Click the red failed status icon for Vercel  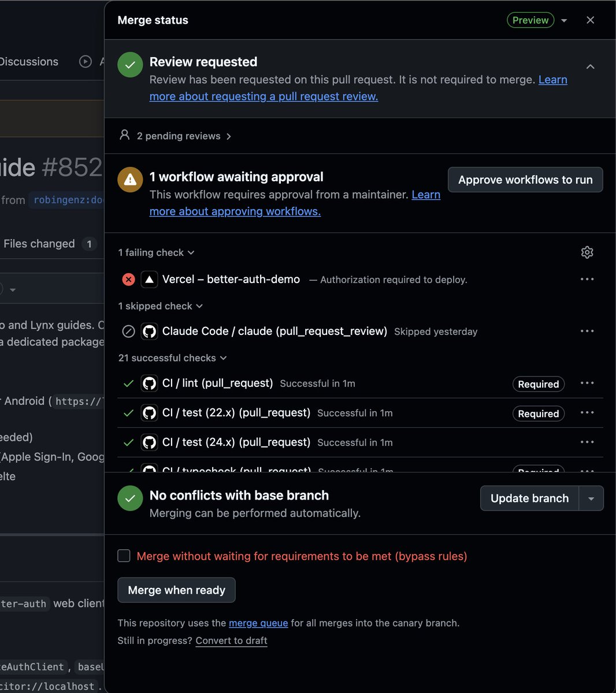point(128,280)
